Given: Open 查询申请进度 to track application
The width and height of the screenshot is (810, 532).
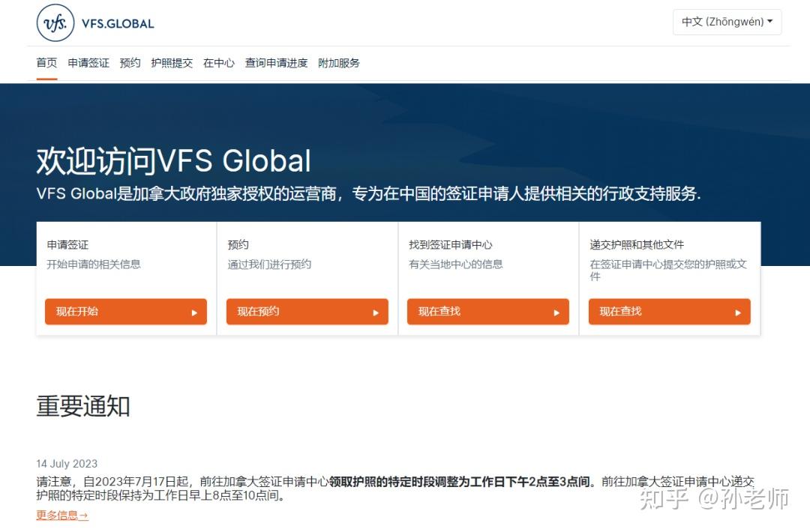Looking at the screenshot, I should click(x=276, y=63).
